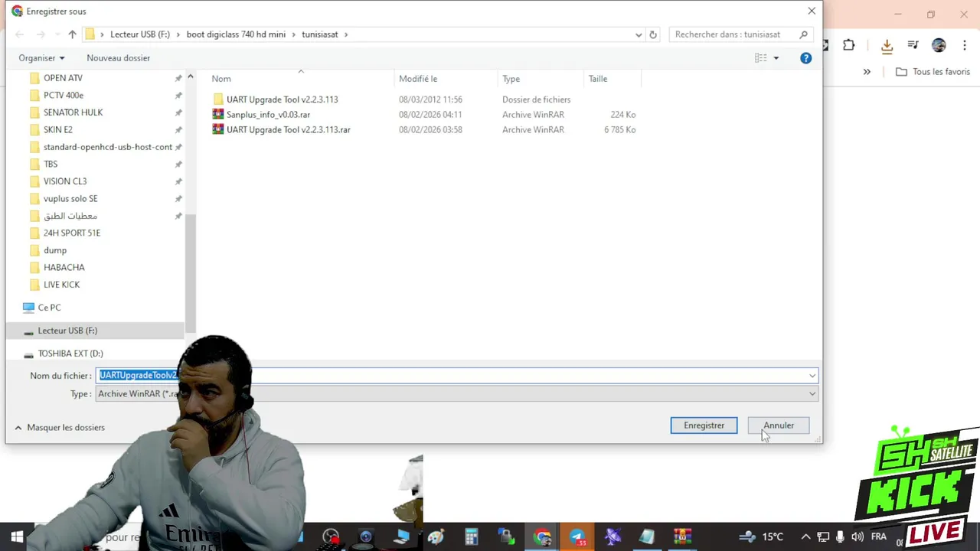Open Paint palette app from taskbar
The image size is (980, 551).
point(436,537)
